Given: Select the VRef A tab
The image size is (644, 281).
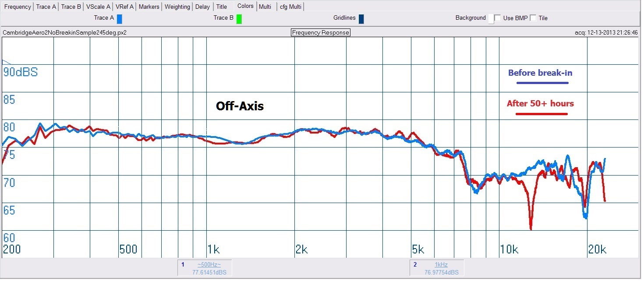Looking at the screenshot, I should click(x=125, y=7).
